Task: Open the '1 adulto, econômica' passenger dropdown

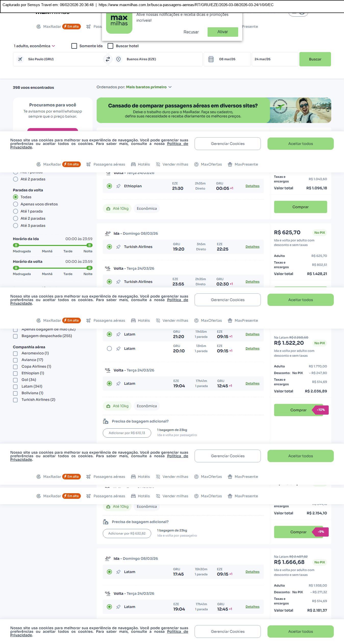Action: tap(34, 46)
